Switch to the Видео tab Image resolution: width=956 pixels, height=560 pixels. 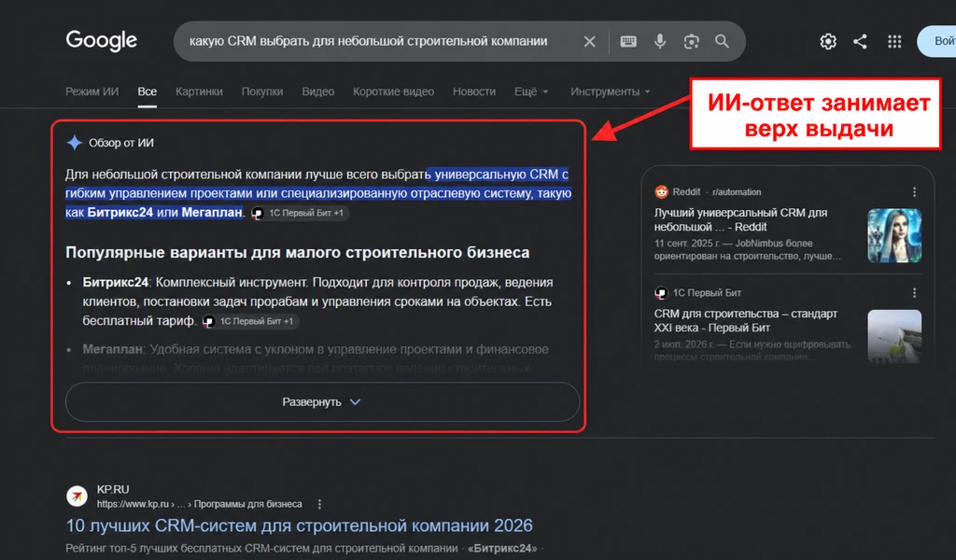317,91
